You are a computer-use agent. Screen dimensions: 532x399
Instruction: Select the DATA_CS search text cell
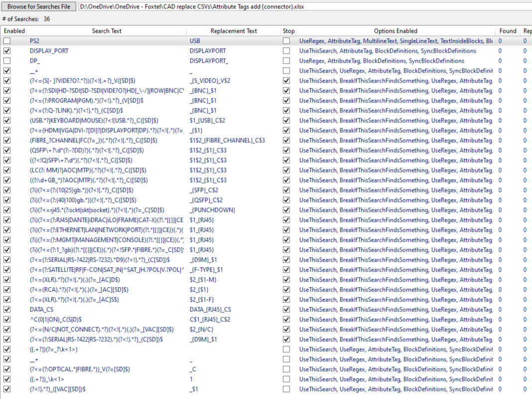pos(107,309)
